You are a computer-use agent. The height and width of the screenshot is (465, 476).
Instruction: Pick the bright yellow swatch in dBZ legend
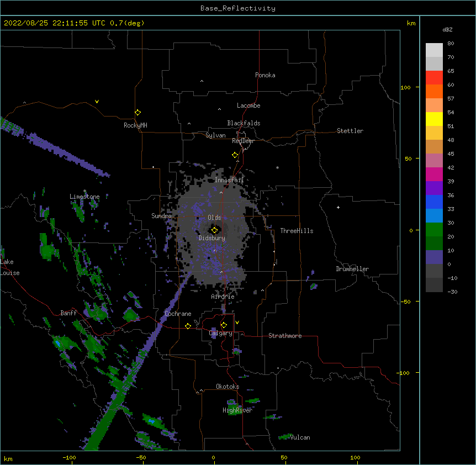pos(434,119)
